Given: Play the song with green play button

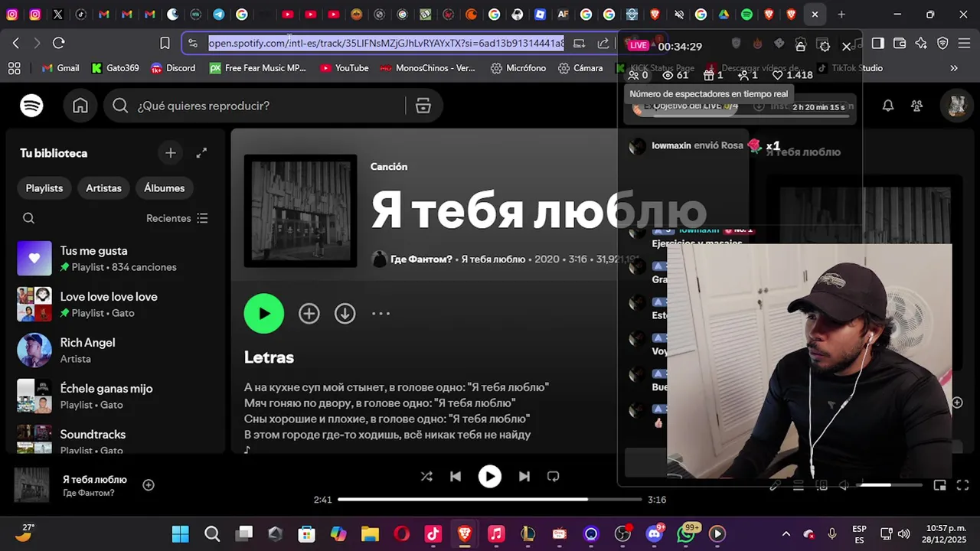Looking at the screenshot, I should coord(264,313).
